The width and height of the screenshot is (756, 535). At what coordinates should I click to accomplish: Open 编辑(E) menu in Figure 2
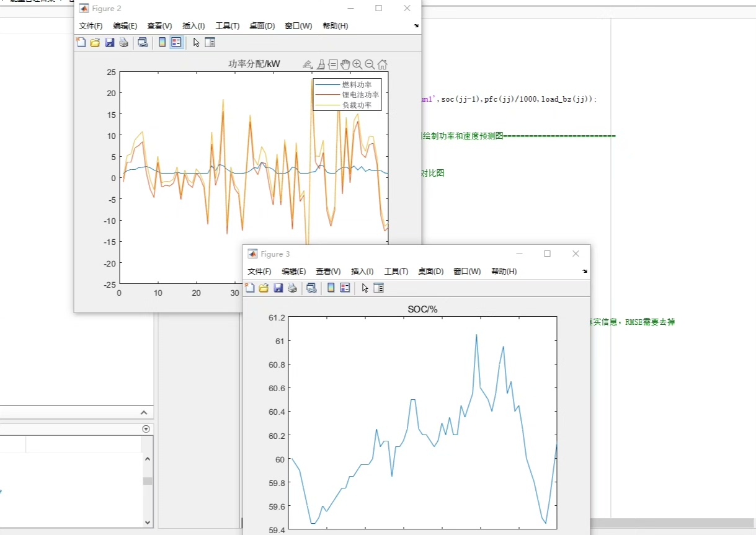pyautogui.click(x=125, y=26)
